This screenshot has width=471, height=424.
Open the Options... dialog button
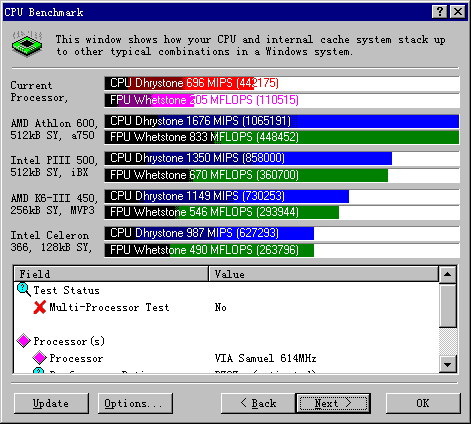(135, 403)
